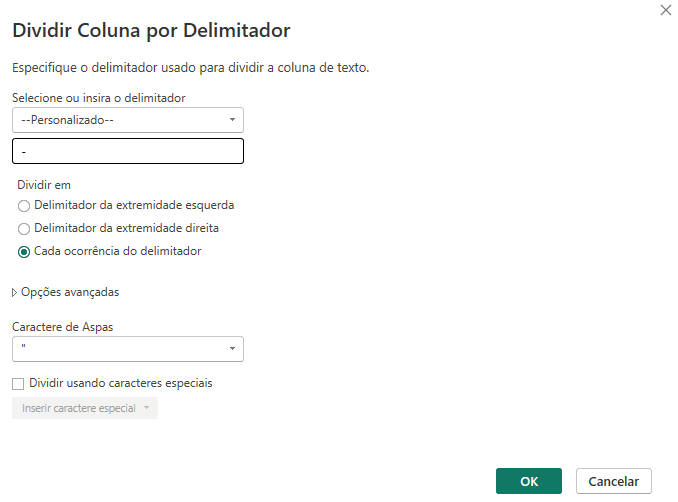Click the "Dividir em" group label
The height and width of the screenshot is (502, 678).
click(x=44, y=184)
